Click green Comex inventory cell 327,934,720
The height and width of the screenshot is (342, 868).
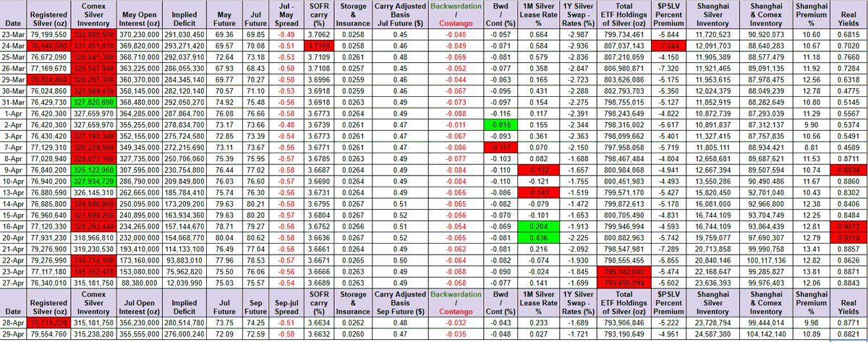92,181
